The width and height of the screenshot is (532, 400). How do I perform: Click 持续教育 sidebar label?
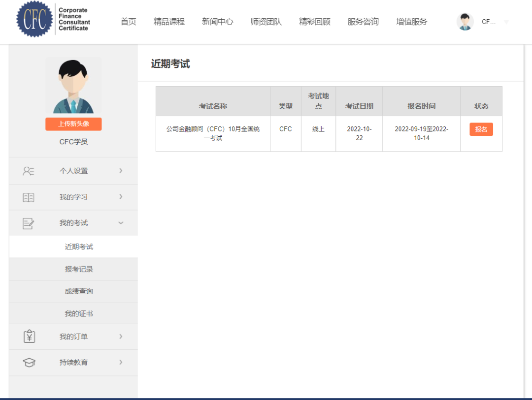(x=73, y=363)
